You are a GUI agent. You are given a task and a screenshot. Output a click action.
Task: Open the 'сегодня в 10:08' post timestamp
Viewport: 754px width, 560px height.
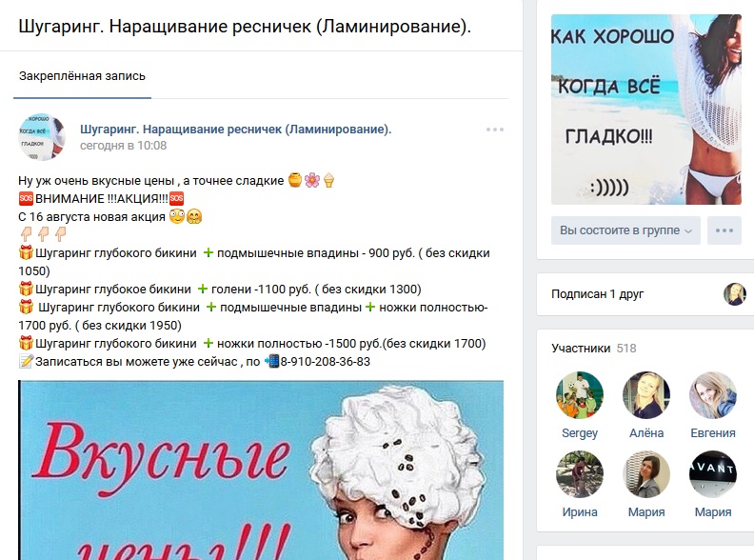pos(123,146)
